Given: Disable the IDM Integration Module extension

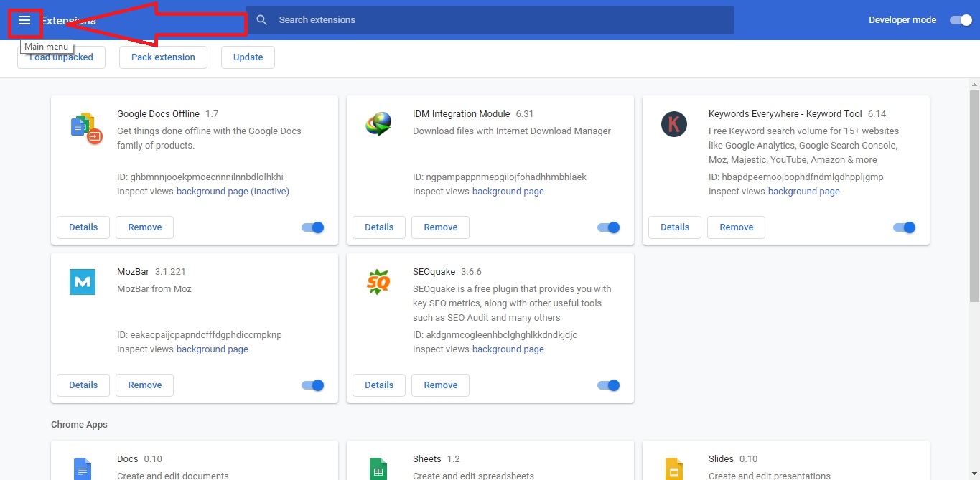Looking at the screenshot, I should point(609,227).
